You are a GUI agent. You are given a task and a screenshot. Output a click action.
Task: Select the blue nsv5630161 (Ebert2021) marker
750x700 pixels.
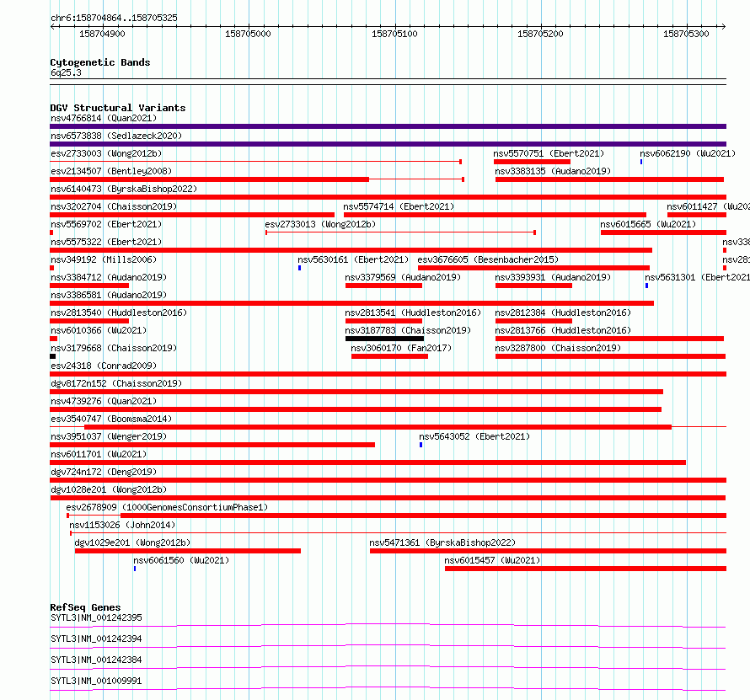(299, 268)
